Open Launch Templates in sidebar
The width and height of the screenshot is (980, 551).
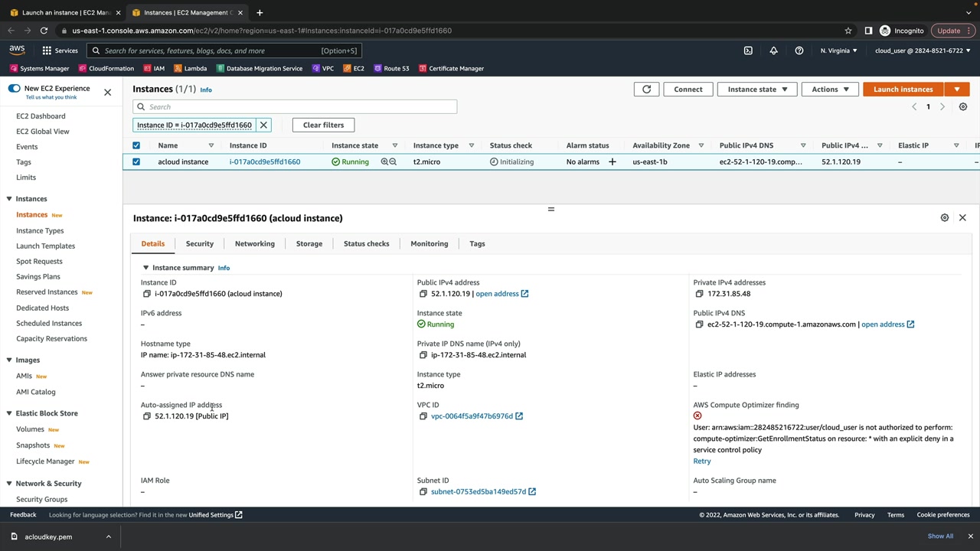[45, 246]
